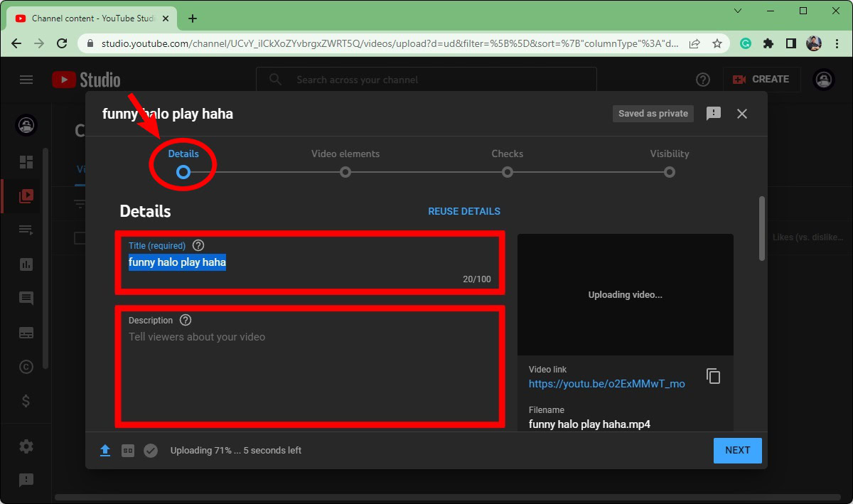The height and width of the screenshot is (504, 853).
Task: Click the upload status arrow icon
Action: (x=105, y=451)
